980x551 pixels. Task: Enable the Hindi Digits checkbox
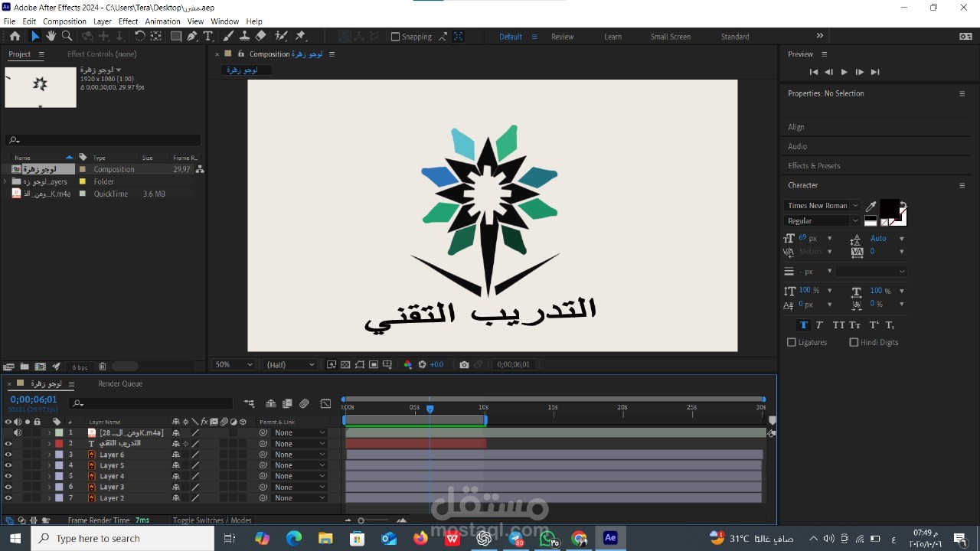[853, 342]
